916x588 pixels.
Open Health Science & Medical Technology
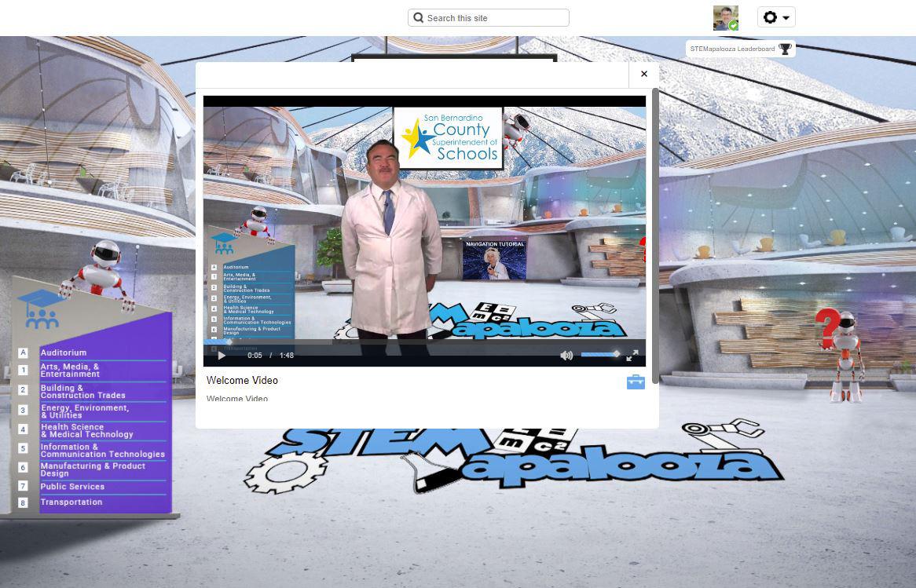[87, 430]
